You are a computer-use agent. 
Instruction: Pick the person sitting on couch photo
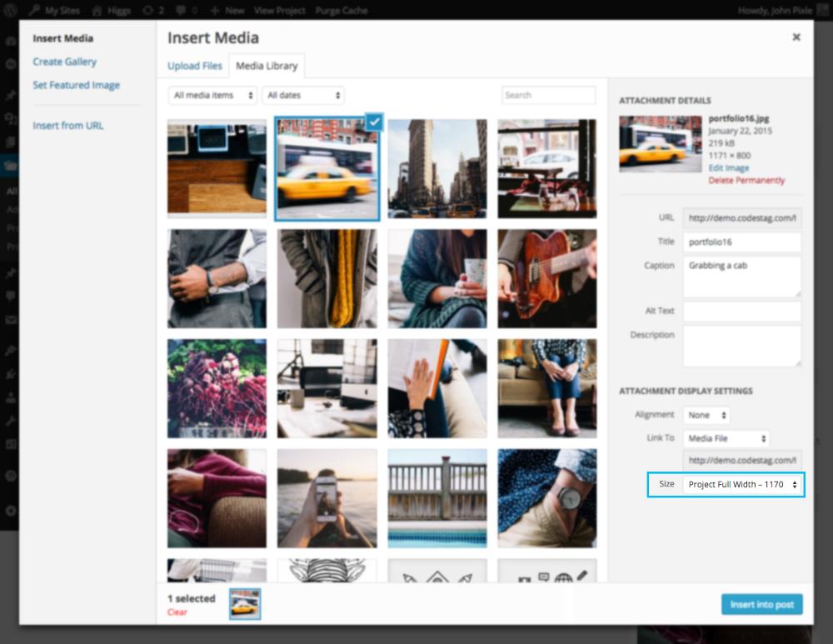(547, 388)
